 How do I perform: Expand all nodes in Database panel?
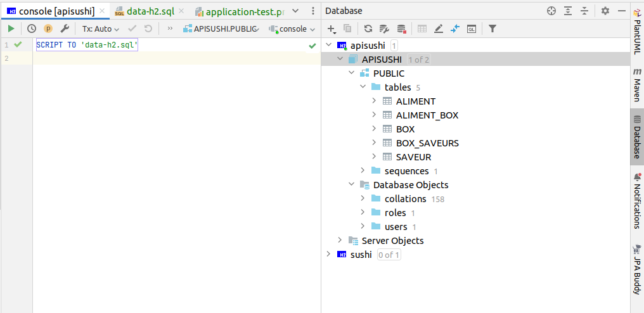[x=568, y=11]
